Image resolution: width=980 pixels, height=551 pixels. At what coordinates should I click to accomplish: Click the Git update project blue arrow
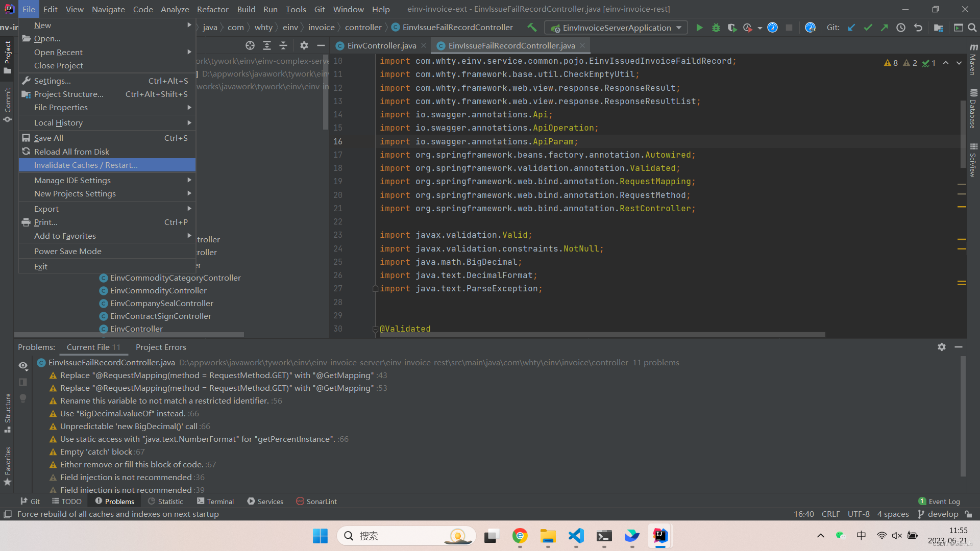851,28
